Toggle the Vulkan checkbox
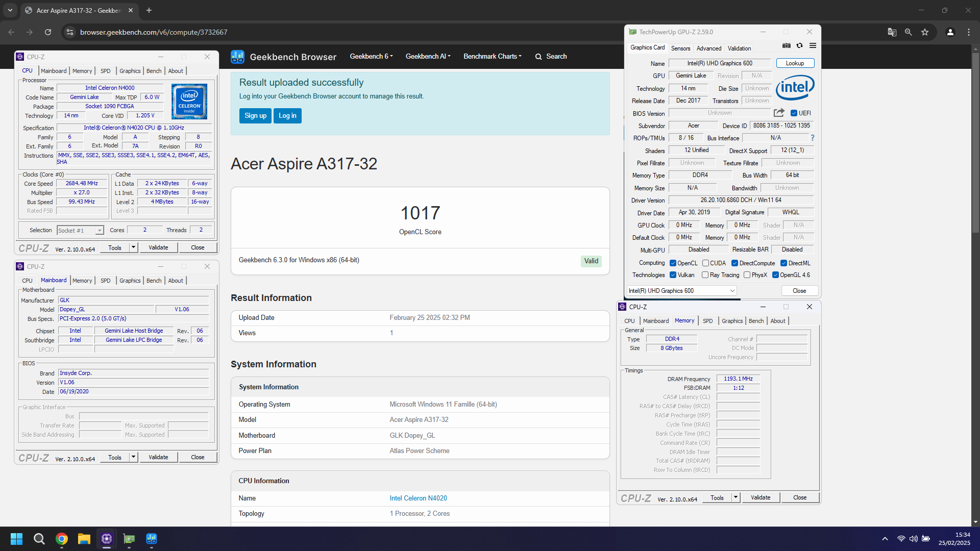 point(673,275)
